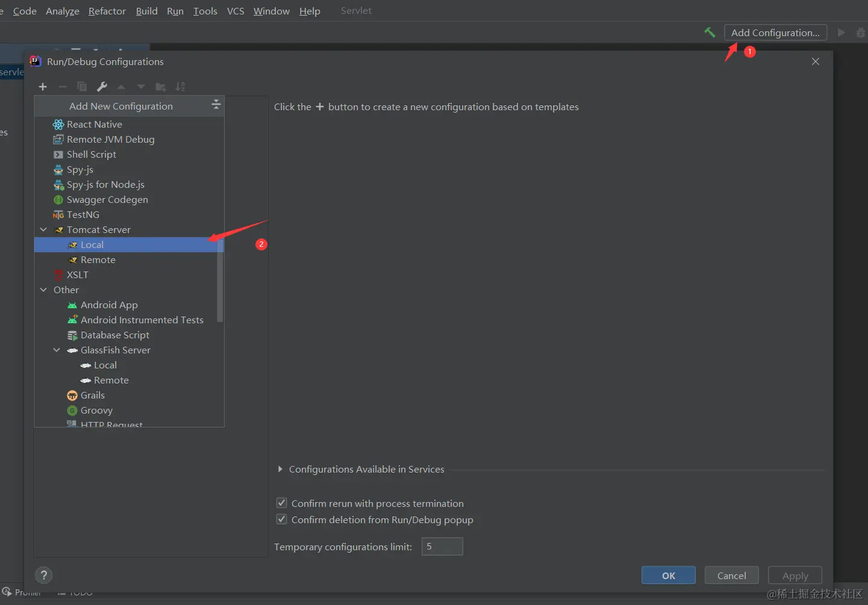
Task: Open the Run menu
Action: (175, 11)
